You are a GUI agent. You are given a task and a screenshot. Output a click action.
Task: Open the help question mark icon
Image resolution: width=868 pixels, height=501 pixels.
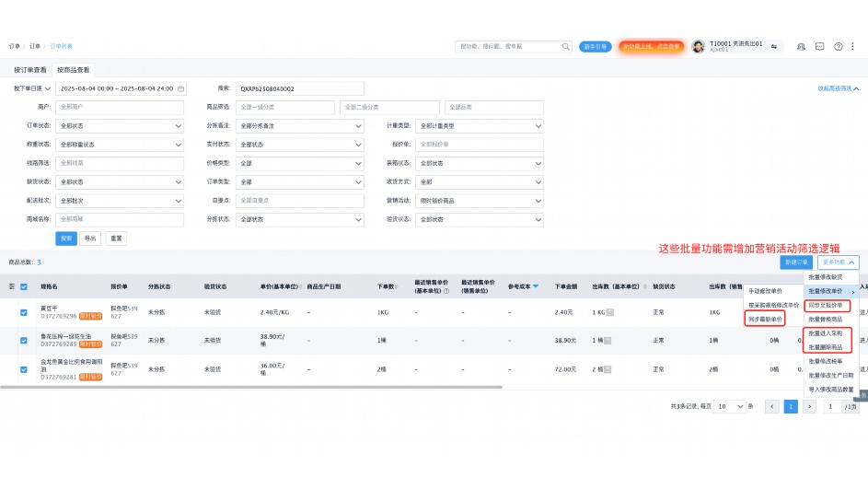[838, 46]
